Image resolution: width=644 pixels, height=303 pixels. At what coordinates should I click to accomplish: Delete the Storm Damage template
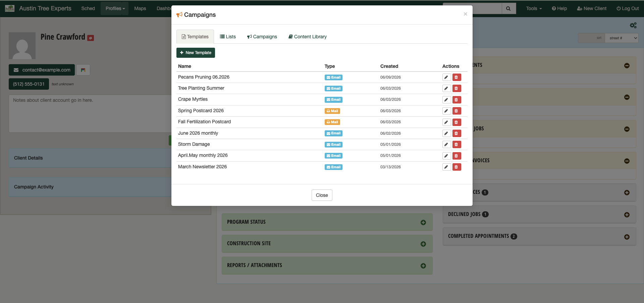click(457, 144)
